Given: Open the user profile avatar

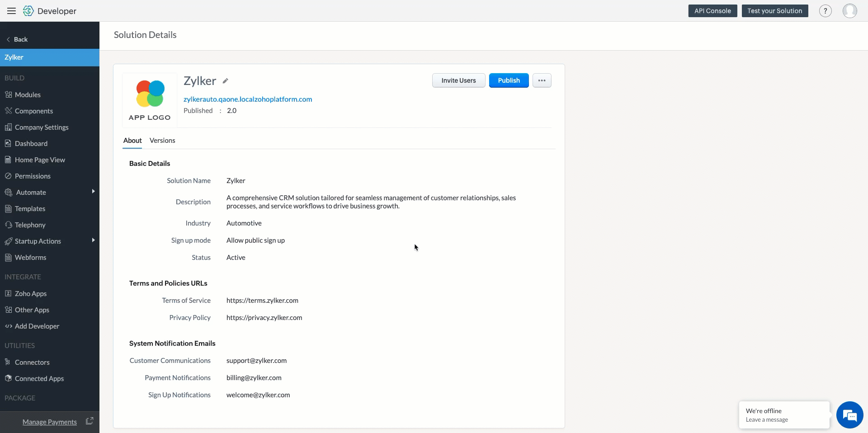Looking at the screenshot, I should pyautogui.click(x=849, y=11).
